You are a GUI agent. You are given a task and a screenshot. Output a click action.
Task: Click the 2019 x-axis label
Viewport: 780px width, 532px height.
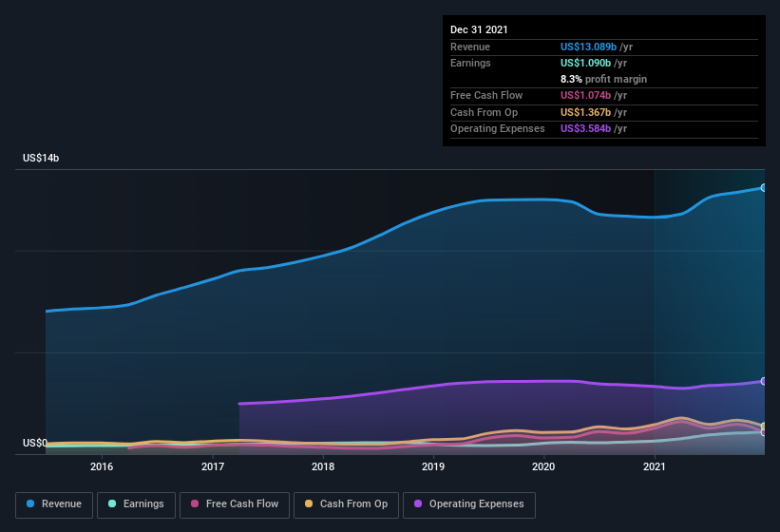[x=433, y=466]
